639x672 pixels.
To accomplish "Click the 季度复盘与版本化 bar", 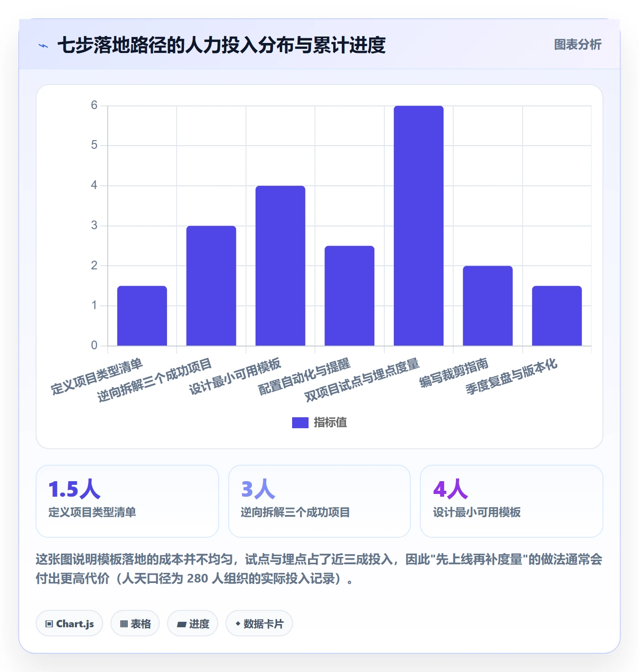I will [557, 316].
